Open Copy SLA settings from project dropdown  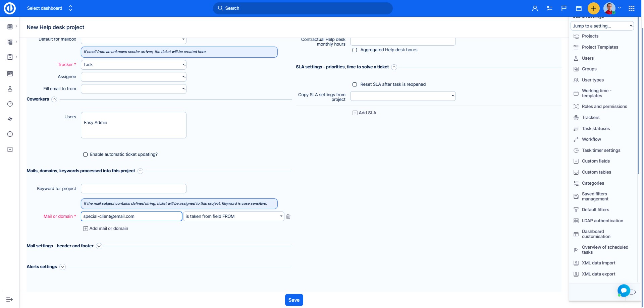(402, 96)
